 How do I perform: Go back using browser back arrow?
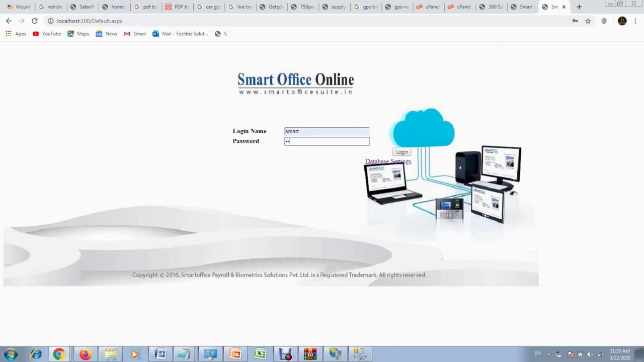[9, 21]
